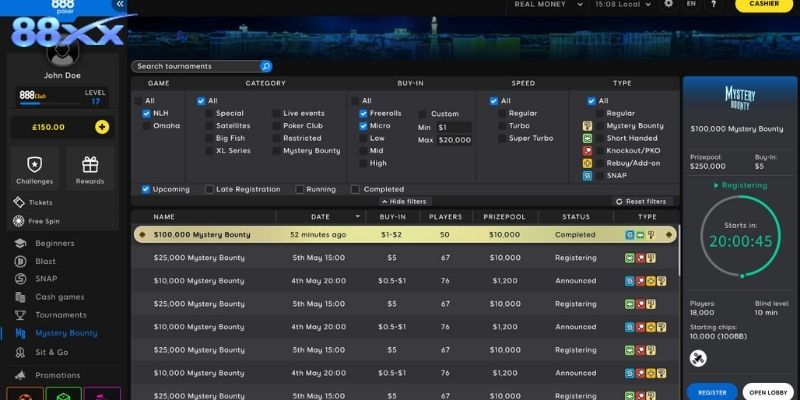Open settings gear icon in top bar

(668, 4)
